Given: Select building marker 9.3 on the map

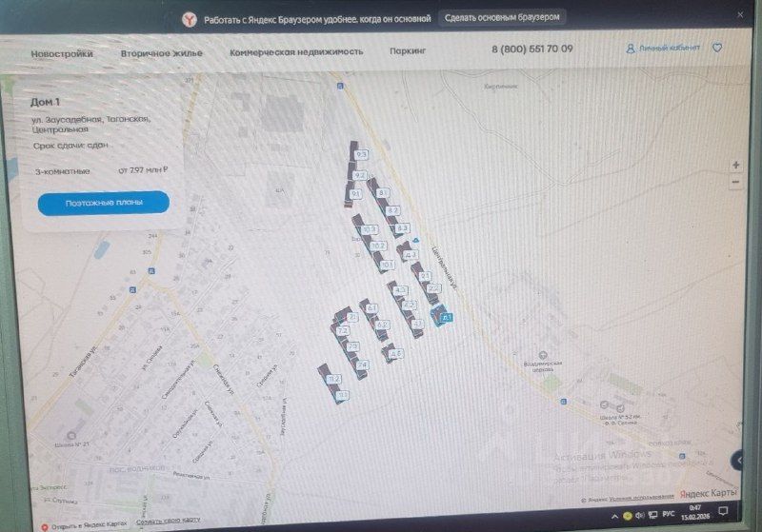Looking at the screenshot, I should [361, 154].
